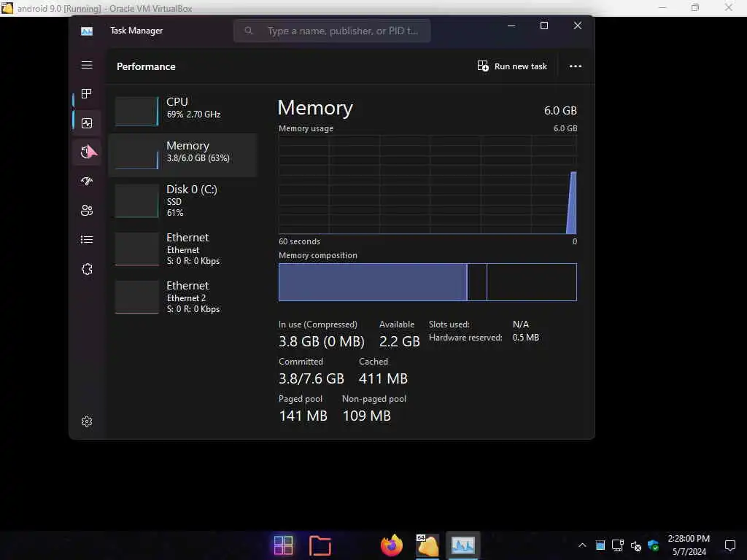Select the CPU performance entry
Screen dimensions: 747x560
pos(183,111)
